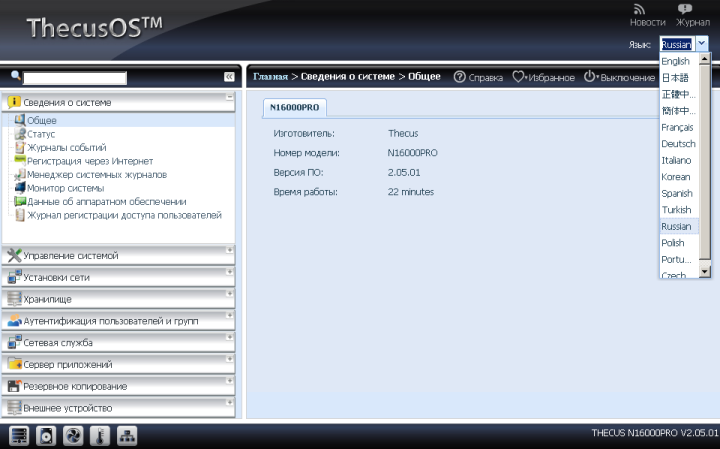
Task: Click the Монитор системы monitor icon
Action: point(20,188)
